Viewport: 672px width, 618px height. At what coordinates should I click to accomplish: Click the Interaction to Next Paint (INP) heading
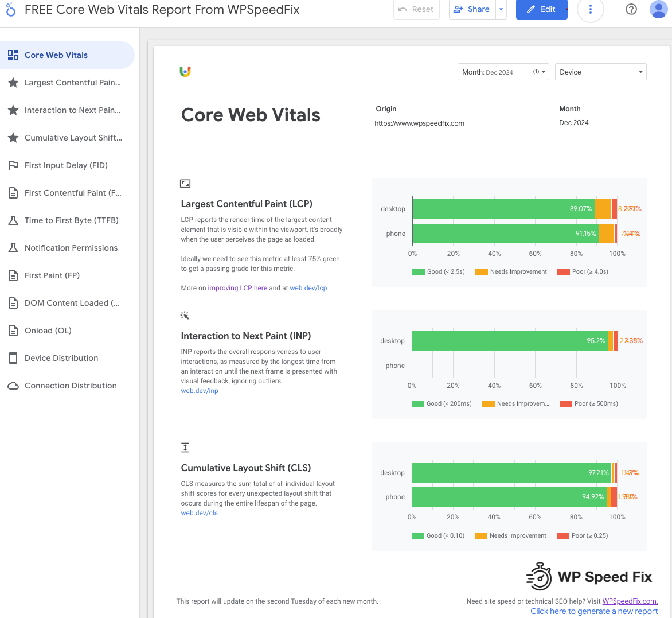point(246,336)
